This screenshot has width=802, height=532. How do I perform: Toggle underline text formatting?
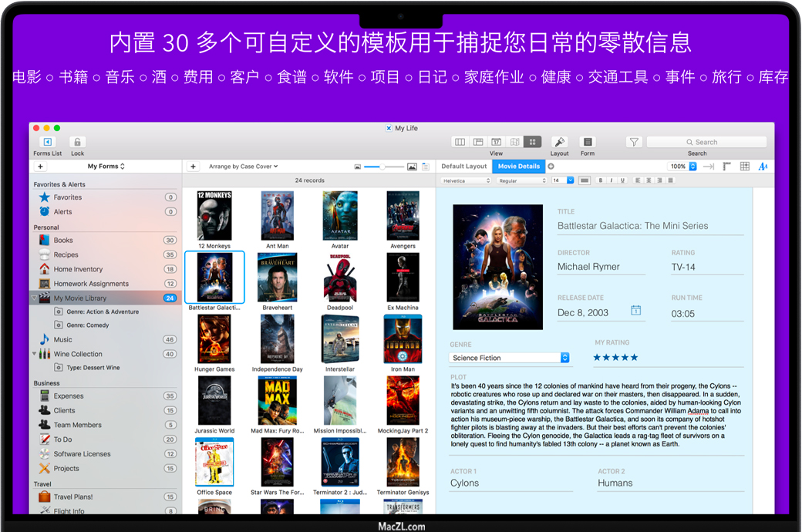coord(621,180)
